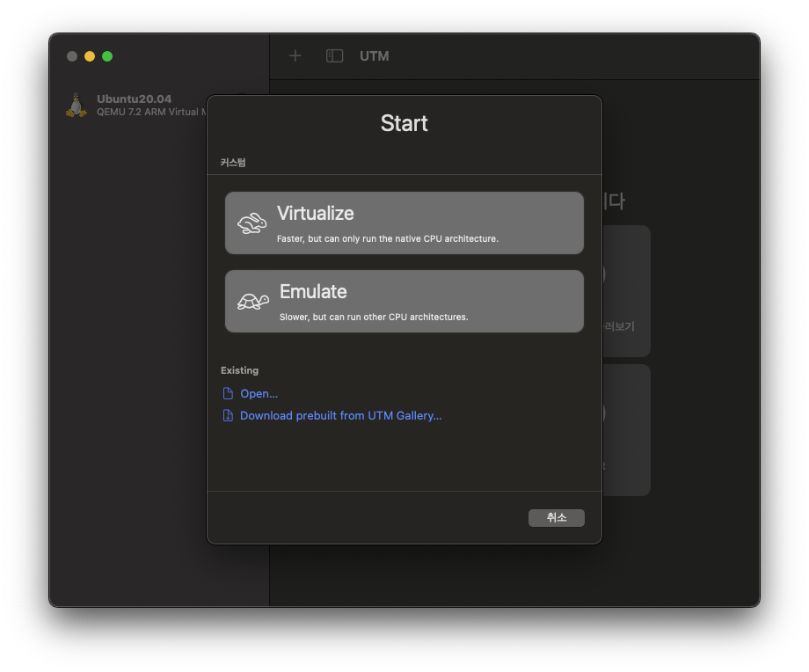This screenshot has height=672, width=809.
Task: Choose the Emulate option
Action: tap(404, 301)
